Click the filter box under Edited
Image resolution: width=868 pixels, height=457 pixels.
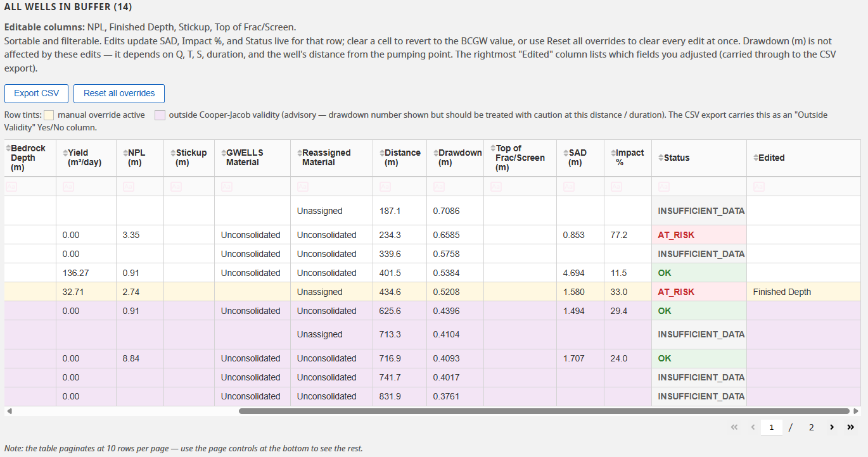pos(804,187)
